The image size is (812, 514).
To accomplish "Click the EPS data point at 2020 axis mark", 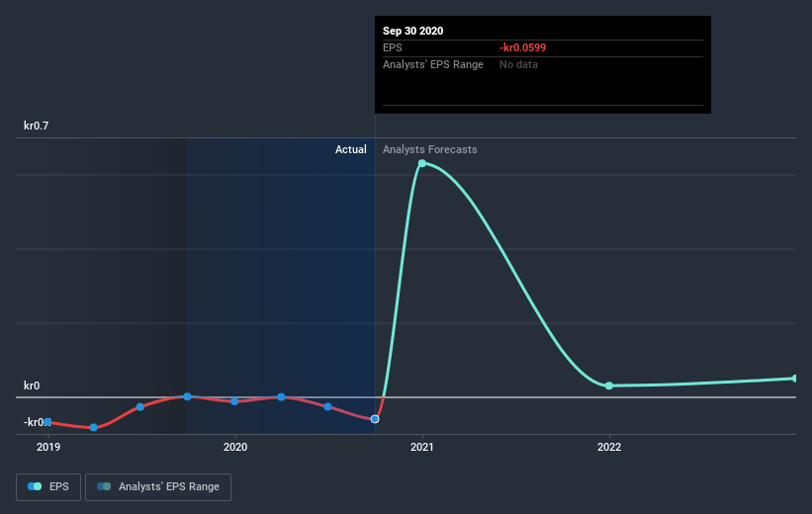I will click(234, 401).
